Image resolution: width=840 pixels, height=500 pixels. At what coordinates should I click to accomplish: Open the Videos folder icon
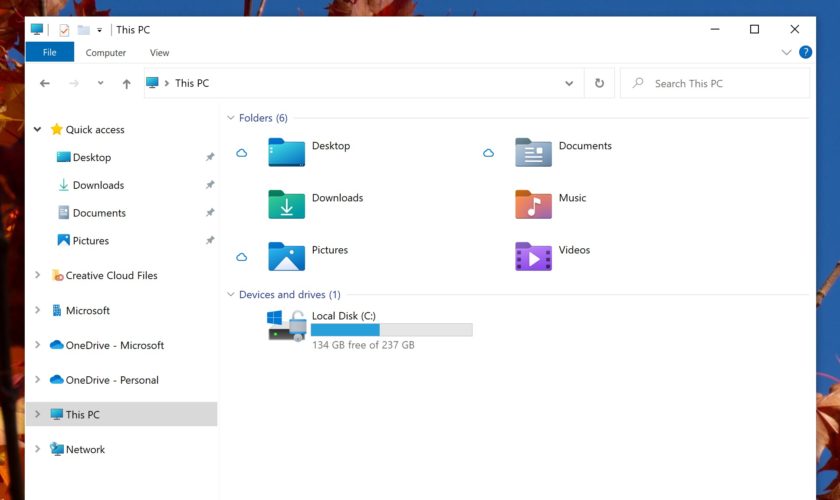point(533,256)
